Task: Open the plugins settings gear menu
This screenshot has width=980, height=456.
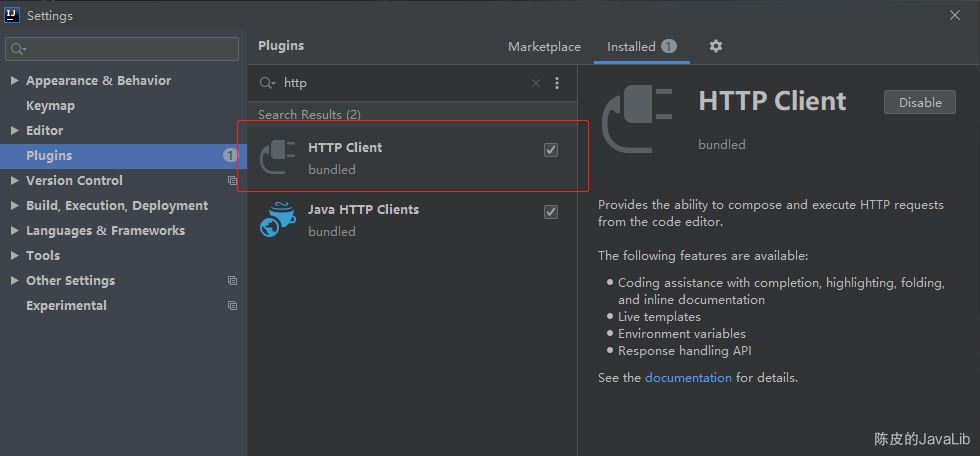Action: tap(716, 46)
